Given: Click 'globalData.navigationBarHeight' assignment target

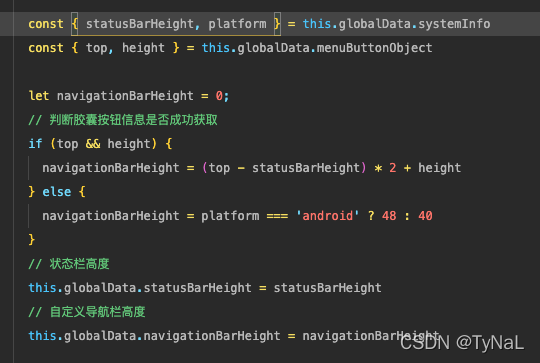Looking at the screenshot, I should 172,336.
